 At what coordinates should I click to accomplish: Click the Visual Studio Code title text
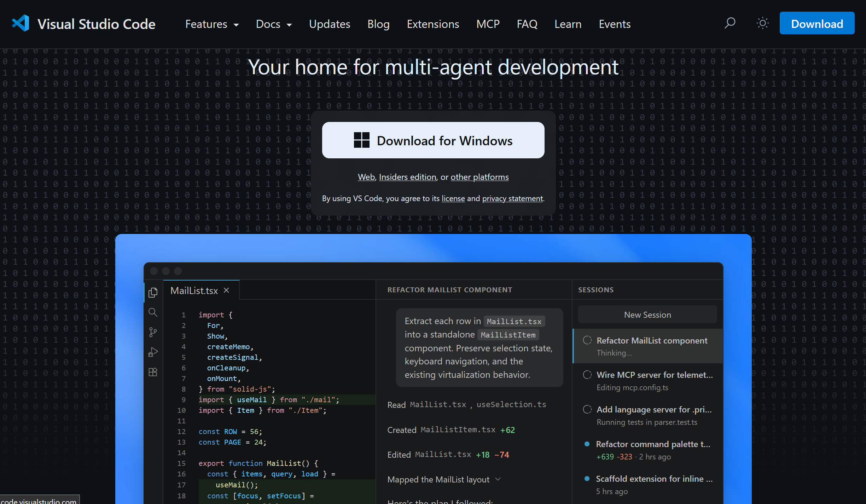point(97,24)
